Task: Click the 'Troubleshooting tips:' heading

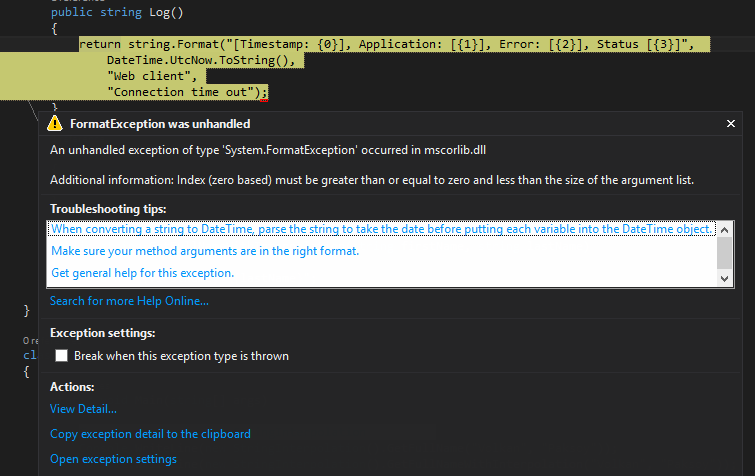Action: (x=108, y=209)
